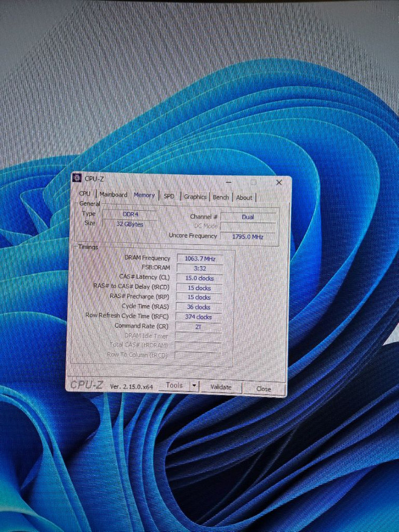Viewport: 399px width, 532px height.
Task: Click the Close button at bottom
Action: pyautogui.click(x=264, y=389)
